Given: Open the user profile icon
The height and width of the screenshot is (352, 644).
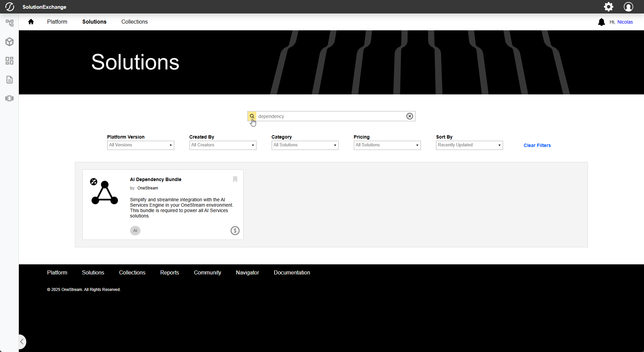Looking at the screenshot, I should [628, 7].
